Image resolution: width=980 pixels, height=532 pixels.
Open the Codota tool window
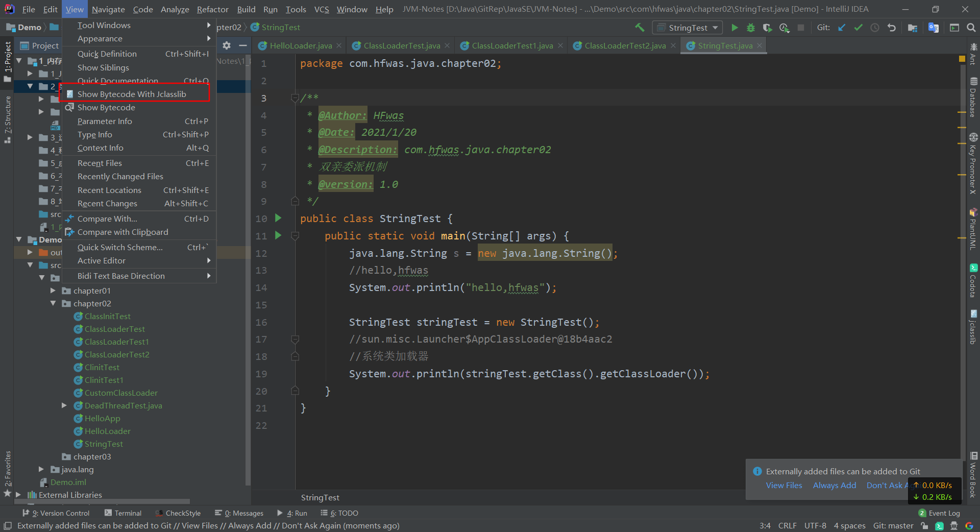973,280
